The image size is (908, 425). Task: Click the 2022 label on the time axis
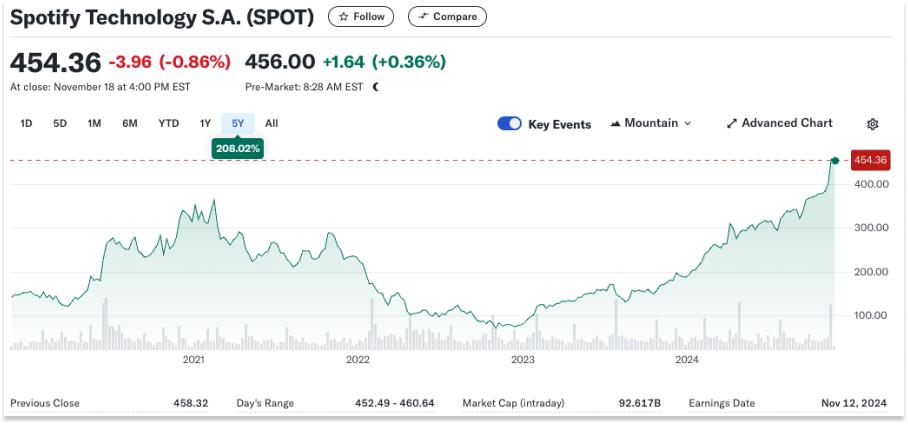[x=357, y=359]
